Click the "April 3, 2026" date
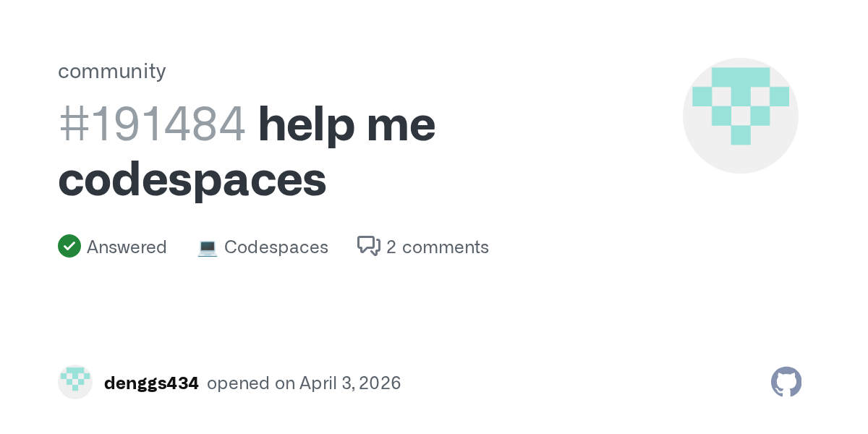This screenshot has height=434, width=868. tap(350, 383)
